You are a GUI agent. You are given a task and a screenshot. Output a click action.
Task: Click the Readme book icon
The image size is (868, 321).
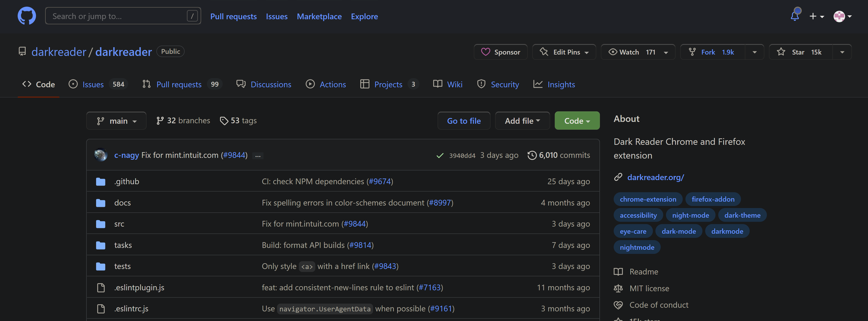[618, 272]
